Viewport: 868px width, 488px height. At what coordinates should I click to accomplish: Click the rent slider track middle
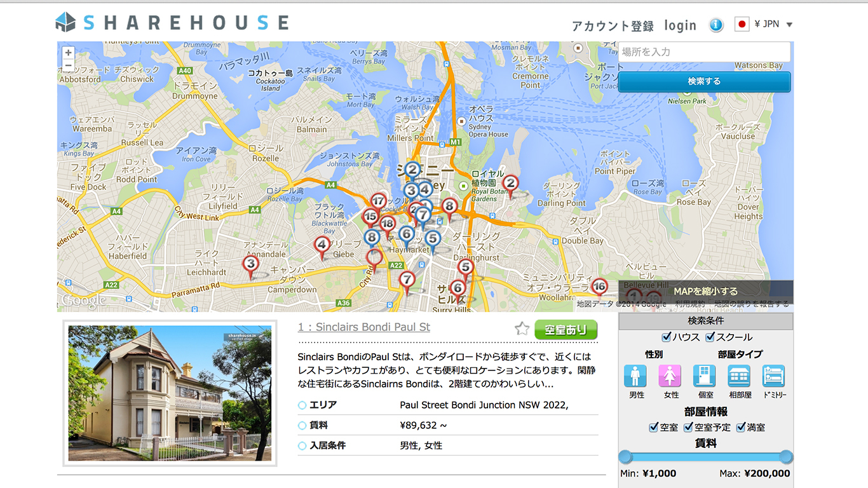(706, 456)
